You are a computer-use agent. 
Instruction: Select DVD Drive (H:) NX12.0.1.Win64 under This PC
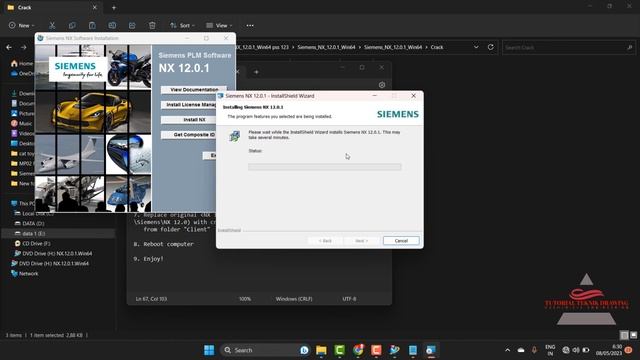point(53,253)
